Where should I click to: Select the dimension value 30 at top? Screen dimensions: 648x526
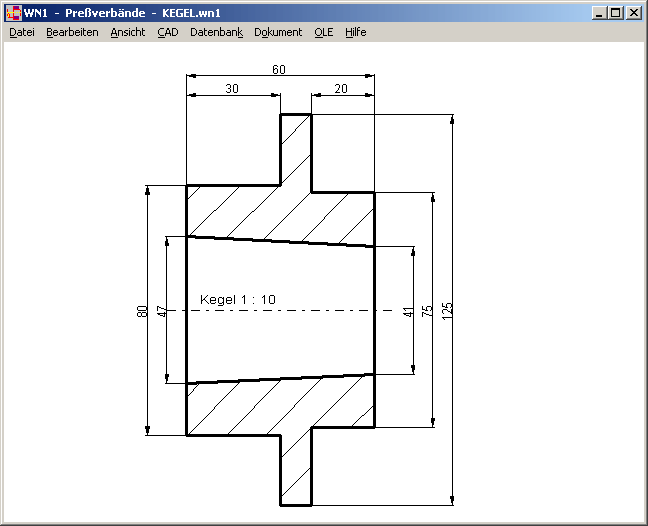tap(232, 89)
